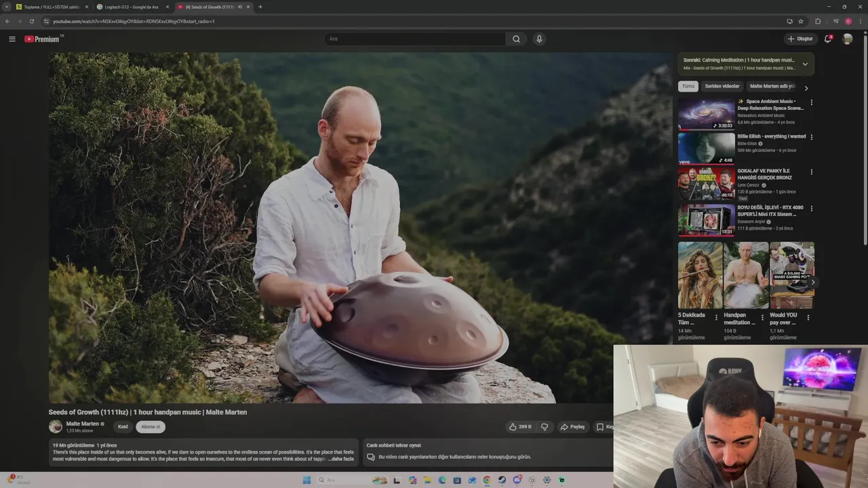
Task: Open Steam from the taskbar
Action: pyautogui.click(x=502, y=480)
